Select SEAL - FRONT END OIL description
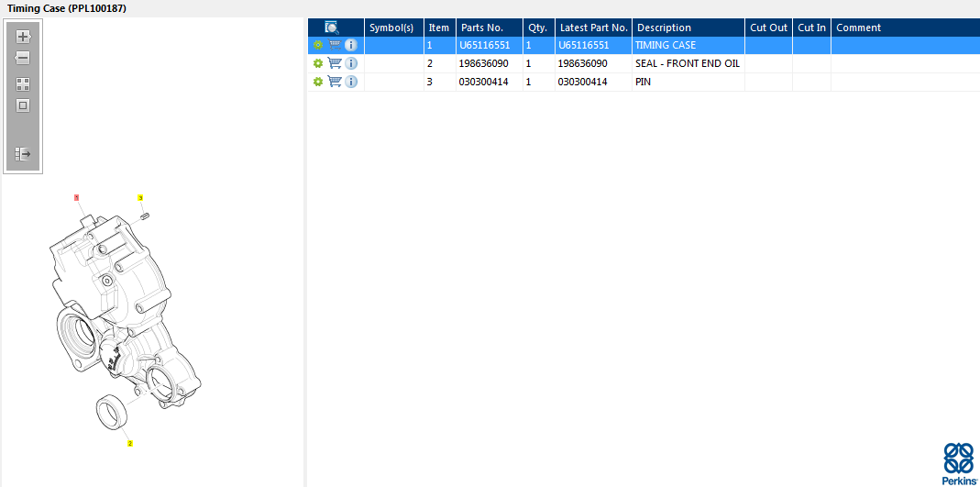Screen dimensions: 980x487 click(x=688, y=64)
